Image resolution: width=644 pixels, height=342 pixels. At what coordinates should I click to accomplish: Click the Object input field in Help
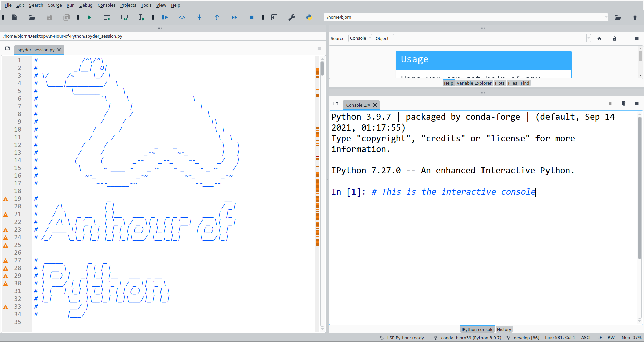[490, 38]
